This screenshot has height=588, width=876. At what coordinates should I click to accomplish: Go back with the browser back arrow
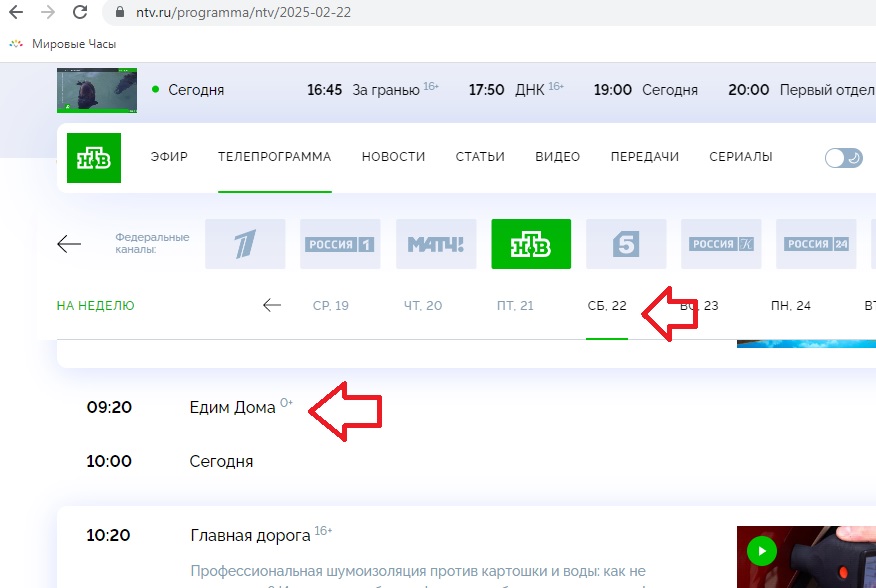click(16, 12)
